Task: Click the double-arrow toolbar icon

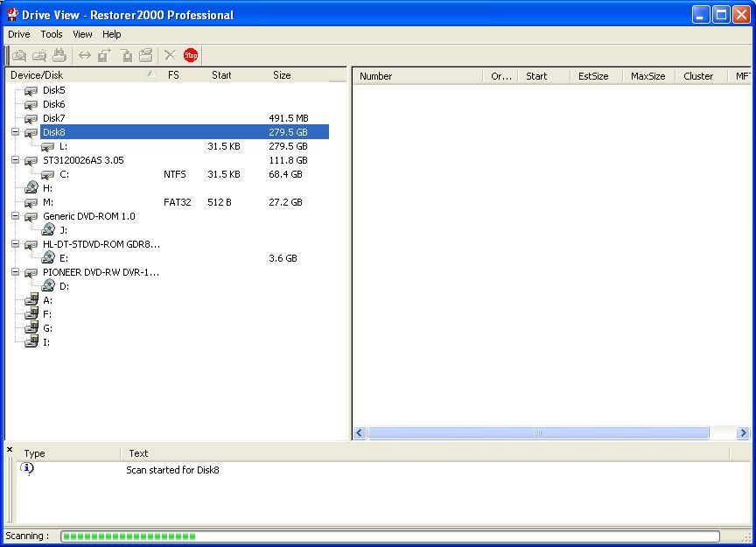Action: click(85, 55)
